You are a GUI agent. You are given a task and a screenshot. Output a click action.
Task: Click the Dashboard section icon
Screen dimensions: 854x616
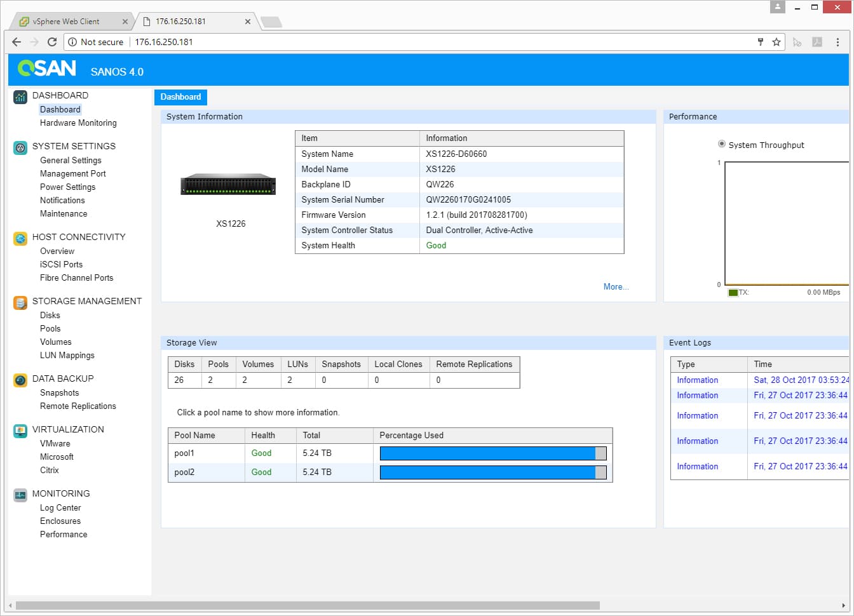(20, 97)
